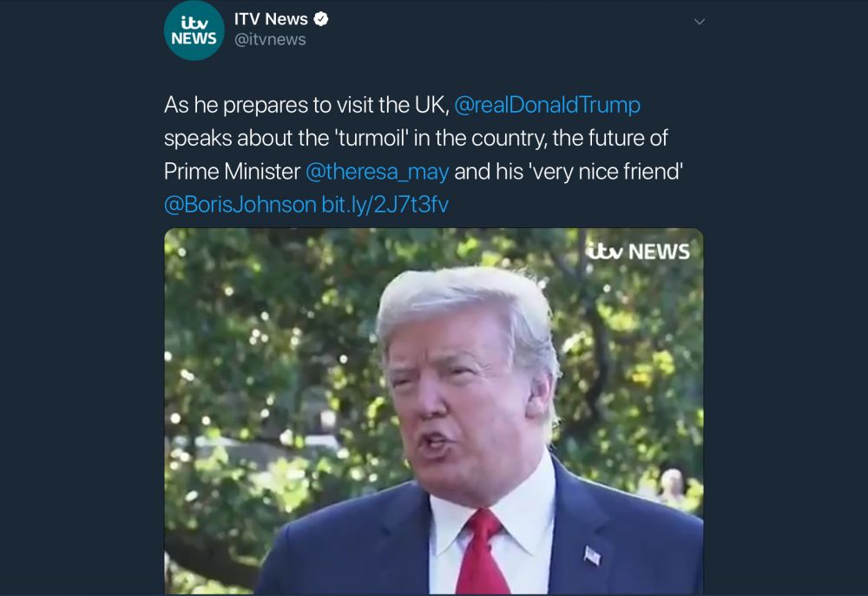Open the ITV News profile avatar
868x596 pixels.
coord(194,29)
